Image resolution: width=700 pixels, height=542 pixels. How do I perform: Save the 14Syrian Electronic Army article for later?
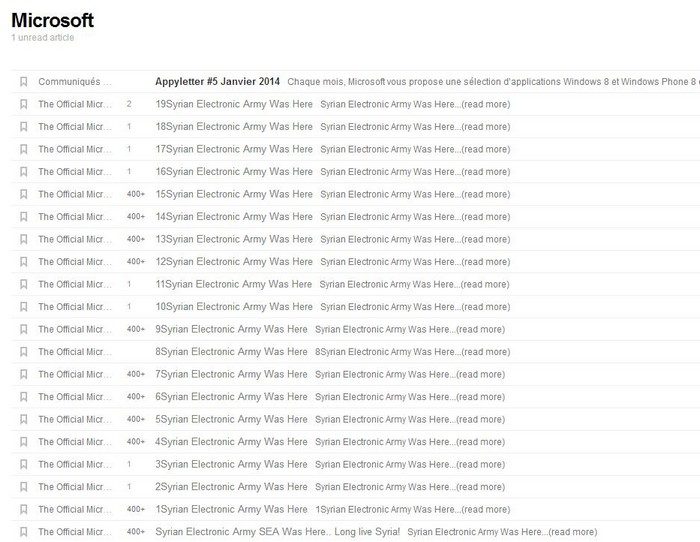(x=24, y=217)
